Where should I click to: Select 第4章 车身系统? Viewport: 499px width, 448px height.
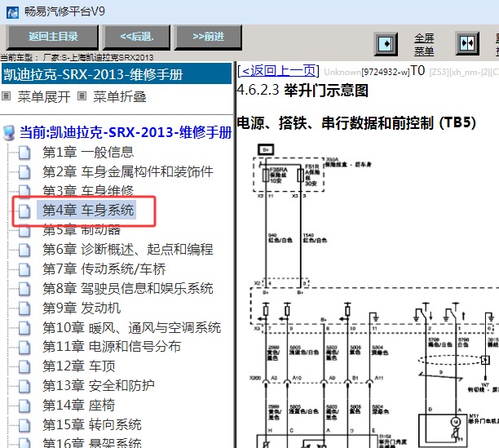point(88,211)
